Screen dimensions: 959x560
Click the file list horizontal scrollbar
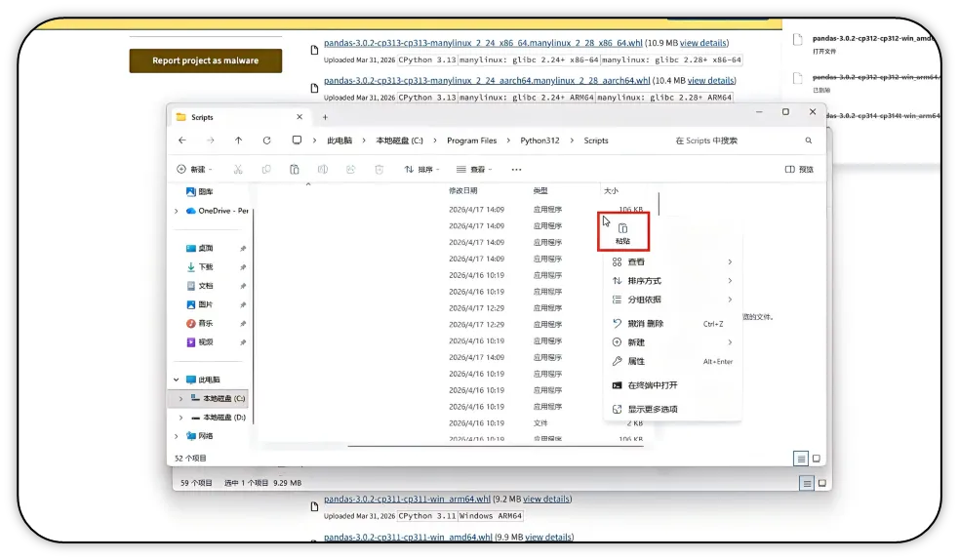point(496,447)
